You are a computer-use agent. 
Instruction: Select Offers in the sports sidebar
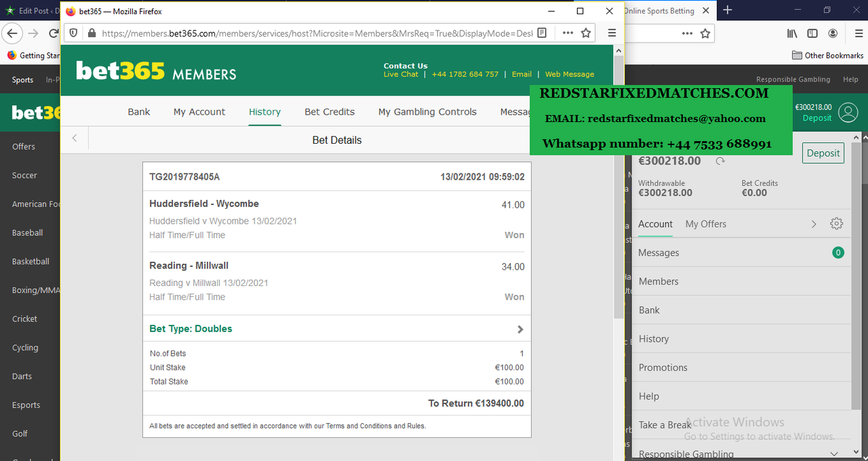pyautogui.click(x=24, y=146)
